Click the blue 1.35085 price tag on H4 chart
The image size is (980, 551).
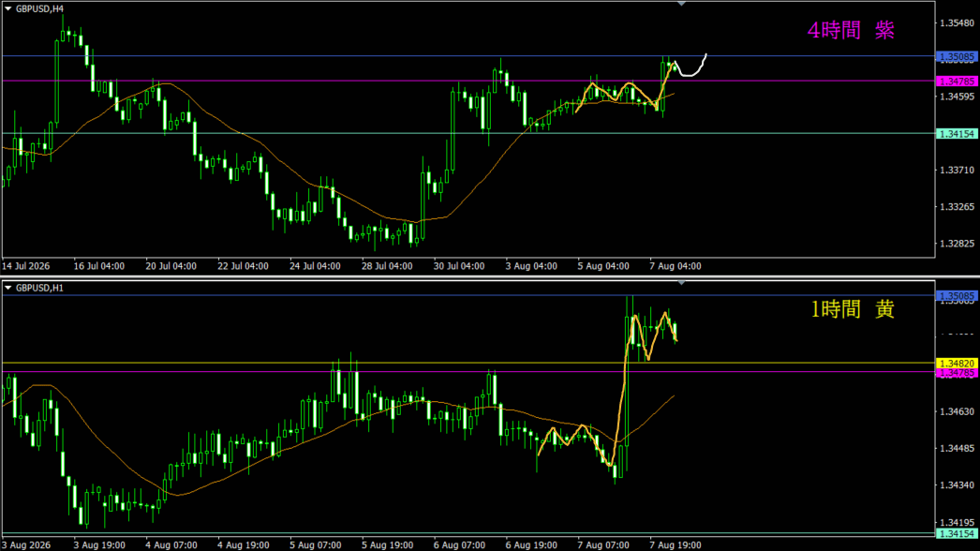(x=957, y=57)
